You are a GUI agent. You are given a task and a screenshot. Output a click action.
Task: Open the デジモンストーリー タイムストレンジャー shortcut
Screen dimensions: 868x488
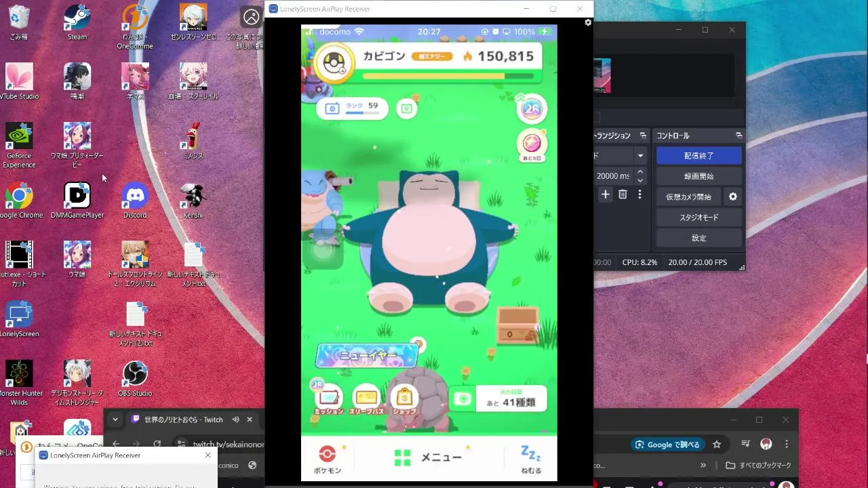[x=77, y=383]
